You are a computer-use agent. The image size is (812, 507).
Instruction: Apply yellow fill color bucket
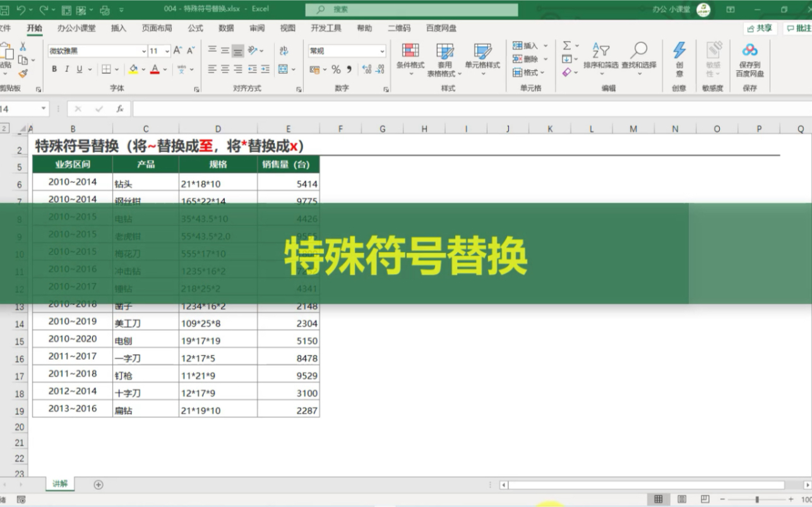133,69
